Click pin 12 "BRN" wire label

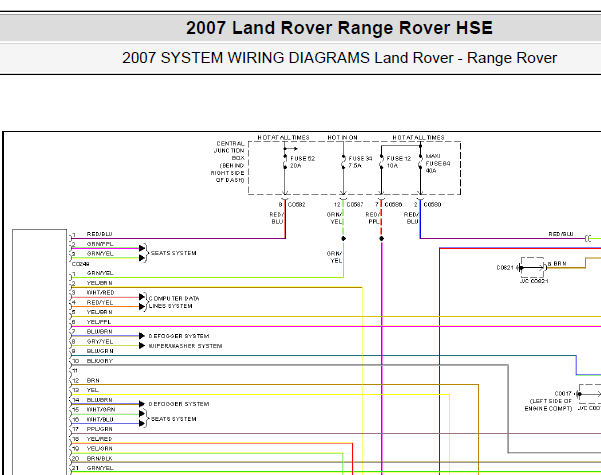(93, 381)
